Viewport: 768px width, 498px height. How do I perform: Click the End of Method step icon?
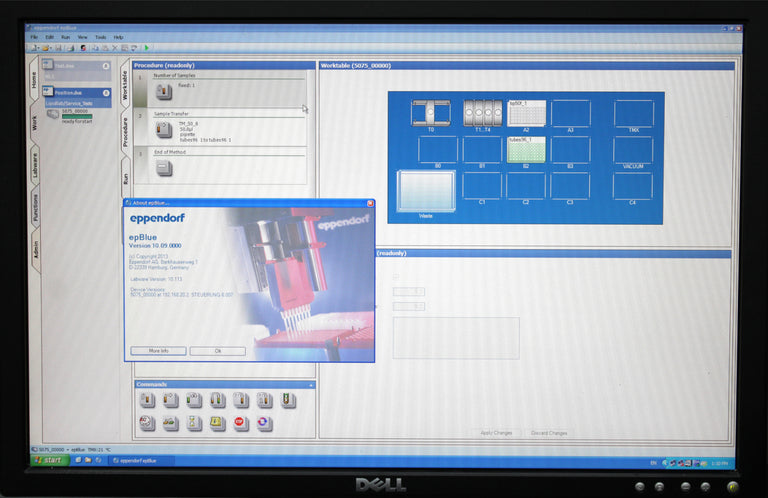click(162, 168)
